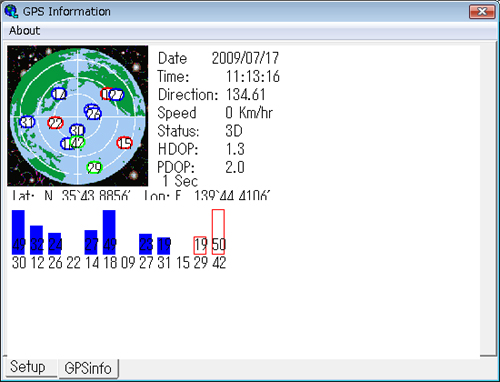Click satellite ID 15 below the bars
The image size is (500, 382).
(183, 263)
